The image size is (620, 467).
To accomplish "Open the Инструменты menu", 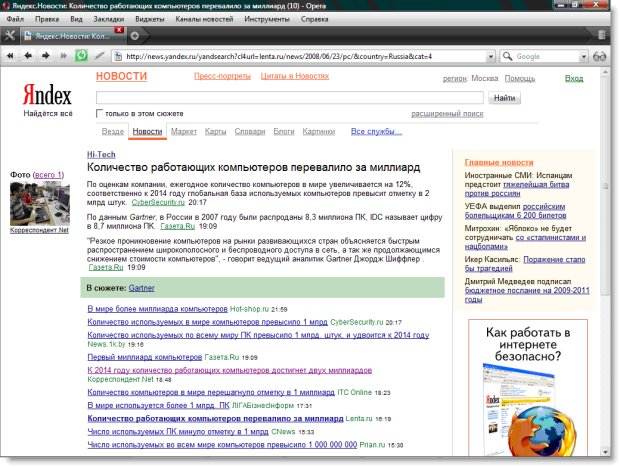I will click(267, 19).
